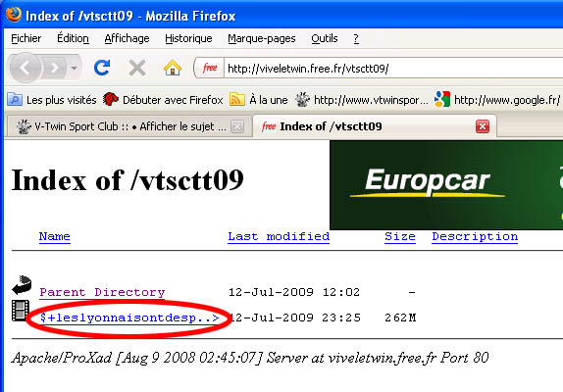Screen dimensions: 563x392
Task: Click the URL address field
Action: tap(393, 69)
